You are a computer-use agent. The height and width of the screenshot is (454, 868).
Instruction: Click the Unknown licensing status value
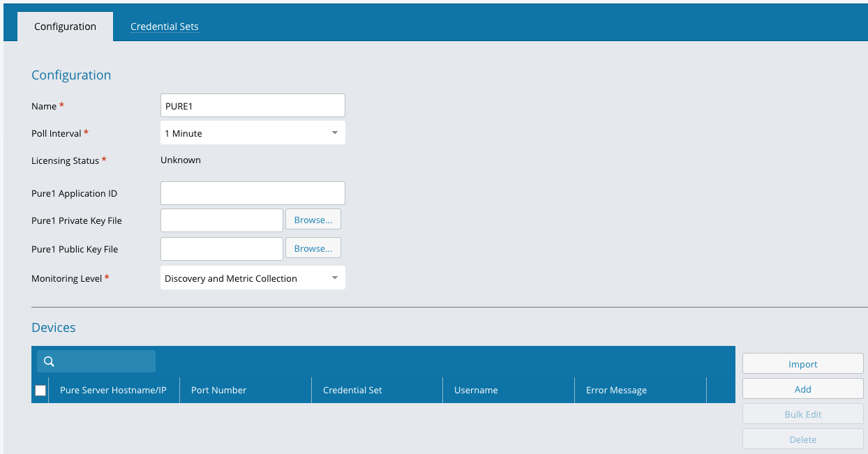coord(181,160)
